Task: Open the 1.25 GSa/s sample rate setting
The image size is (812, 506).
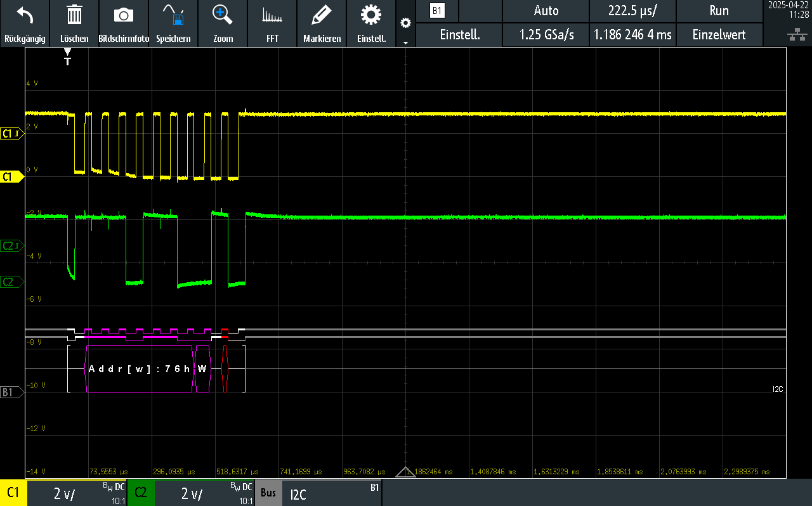Action: [x=546, y=35]
